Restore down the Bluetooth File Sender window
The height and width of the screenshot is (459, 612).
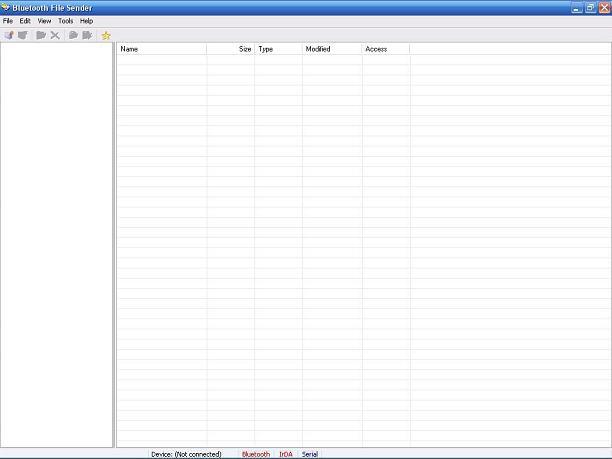(x=590, y=8)
